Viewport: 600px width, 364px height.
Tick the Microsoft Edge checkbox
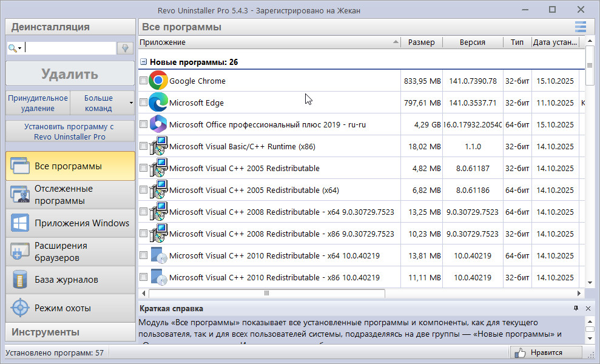144,103
